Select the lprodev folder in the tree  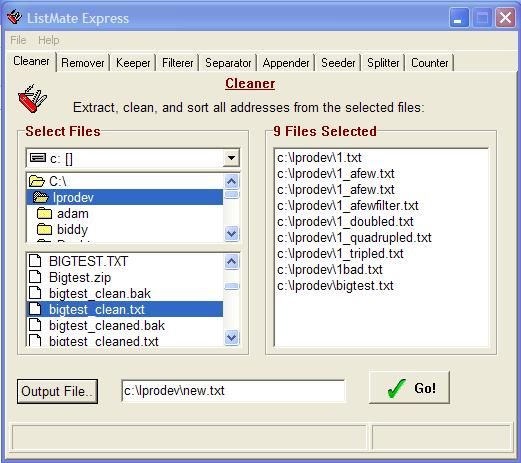[x=125, y=197]
